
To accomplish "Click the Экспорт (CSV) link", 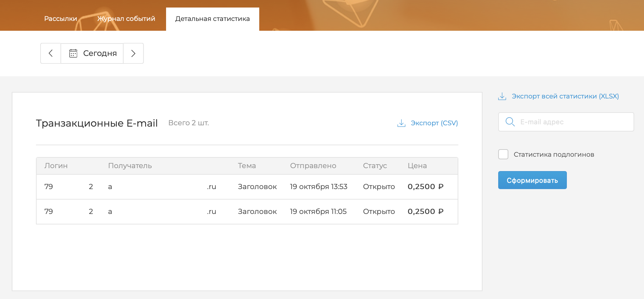I will pos(434,123).
